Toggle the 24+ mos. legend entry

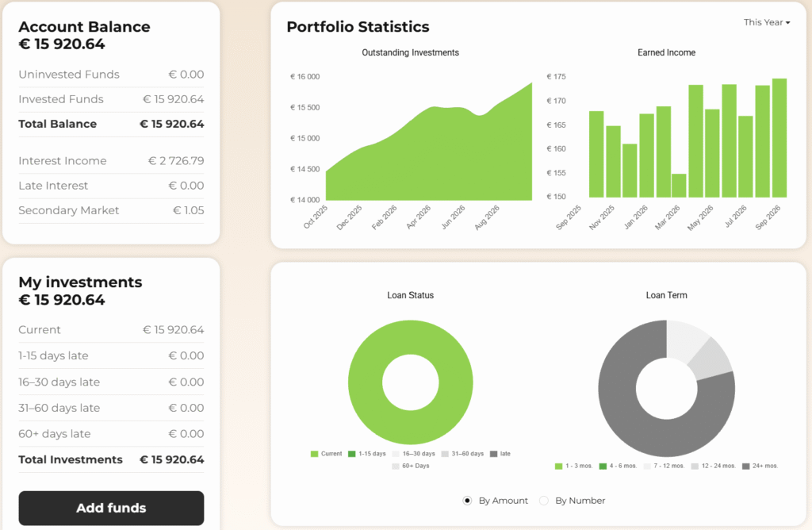coord(760,467)
